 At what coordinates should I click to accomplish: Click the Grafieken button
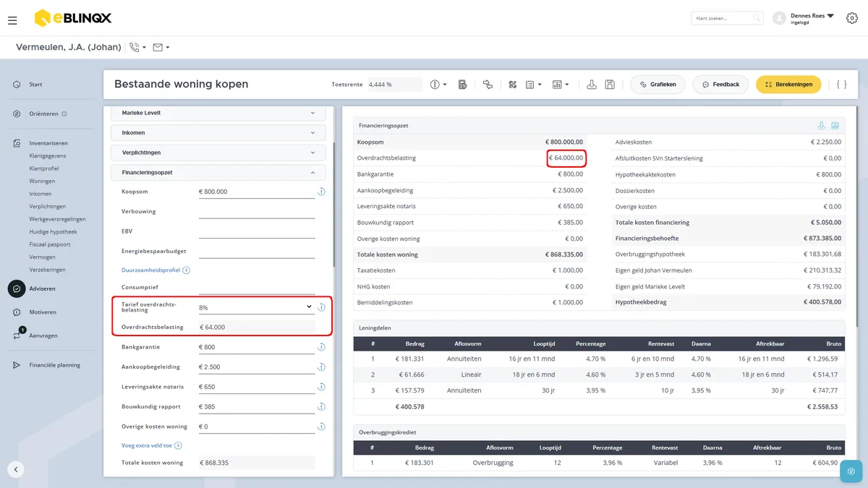pos(658,85)
